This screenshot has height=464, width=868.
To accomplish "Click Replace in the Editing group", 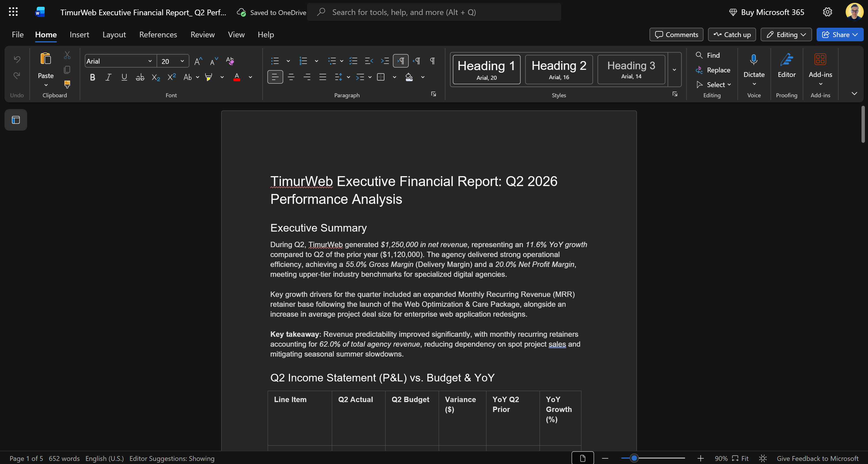I will (x=713, y=70).
